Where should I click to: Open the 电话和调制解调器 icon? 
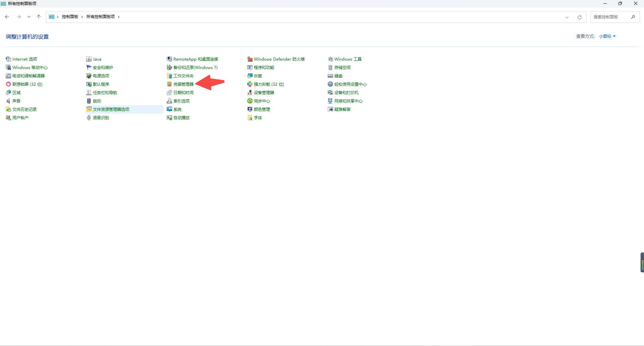tap(8, 76)
